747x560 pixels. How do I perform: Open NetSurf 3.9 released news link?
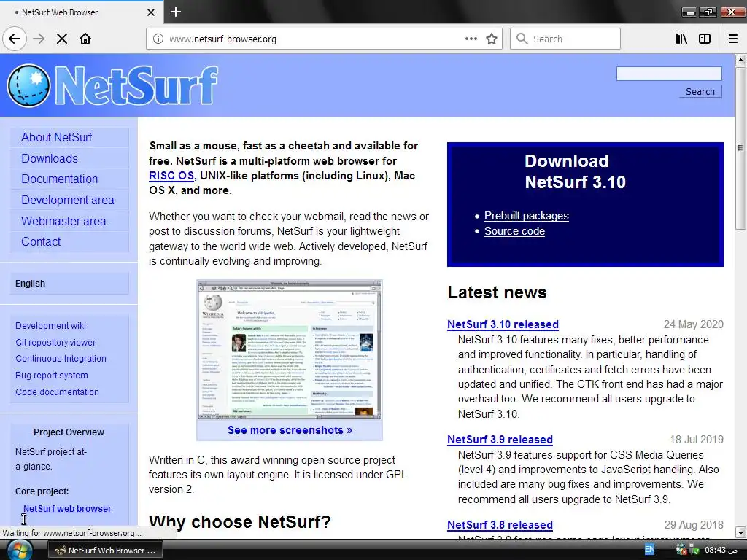[x=500, y=440]
